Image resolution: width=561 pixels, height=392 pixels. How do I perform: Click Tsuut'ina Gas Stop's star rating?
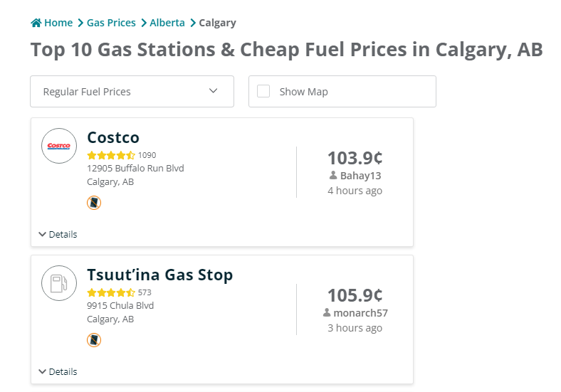point(111,292)
